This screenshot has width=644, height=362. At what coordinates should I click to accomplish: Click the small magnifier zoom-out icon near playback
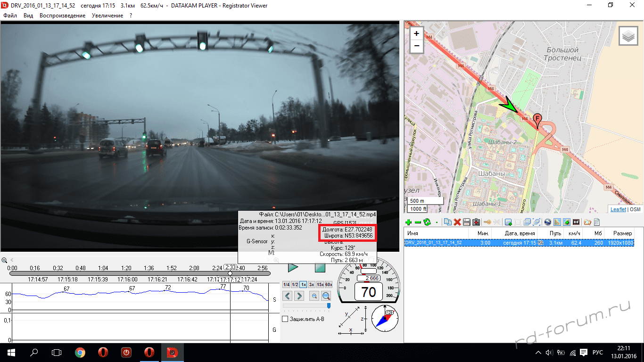point(314,296)
